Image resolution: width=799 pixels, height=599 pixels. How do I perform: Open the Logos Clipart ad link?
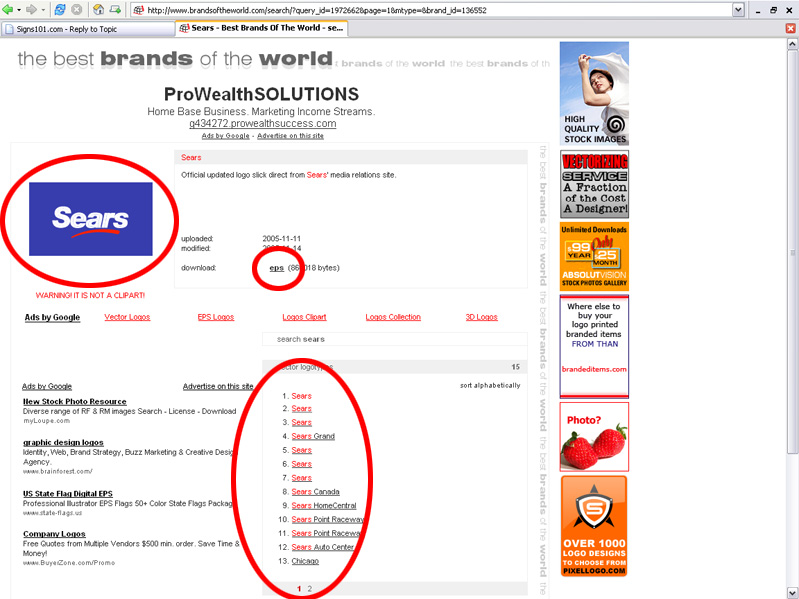(304, 317)
